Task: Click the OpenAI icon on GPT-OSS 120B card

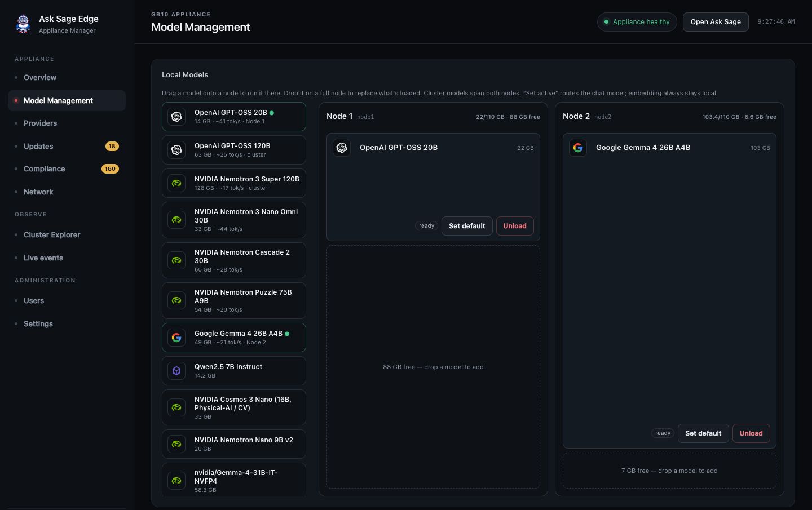Action: [x=176, y=150]
